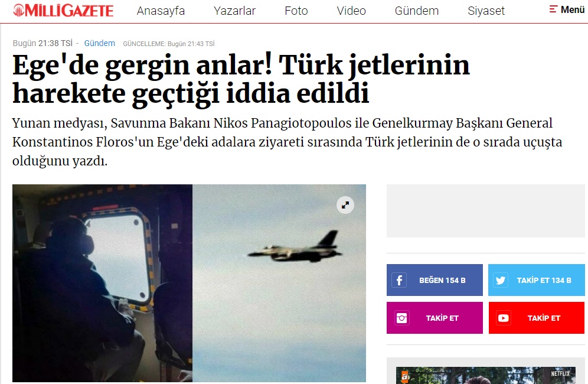Expand the article image to fullscreen
This screenshot has width=588, height=384.
click(x=345, y=205)
